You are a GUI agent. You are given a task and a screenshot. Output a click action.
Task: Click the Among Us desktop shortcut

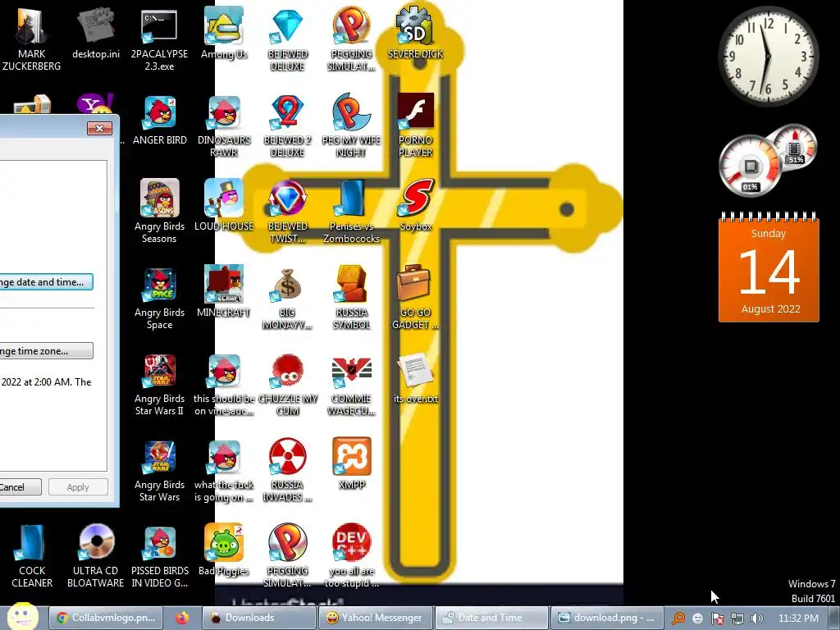(x=223, y=33)
